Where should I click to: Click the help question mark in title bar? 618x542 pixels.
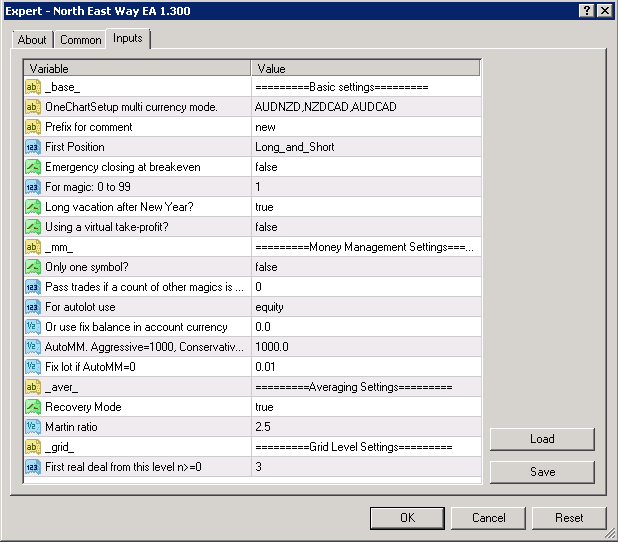[585, 11]
